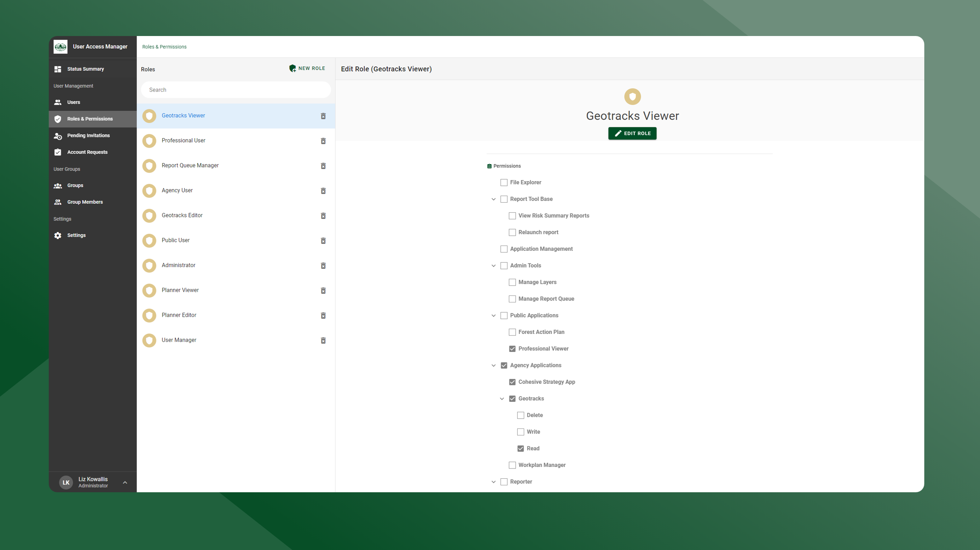Click the Account Requests clipboard icon
This screenshot has width=980, height=550.
58,152
